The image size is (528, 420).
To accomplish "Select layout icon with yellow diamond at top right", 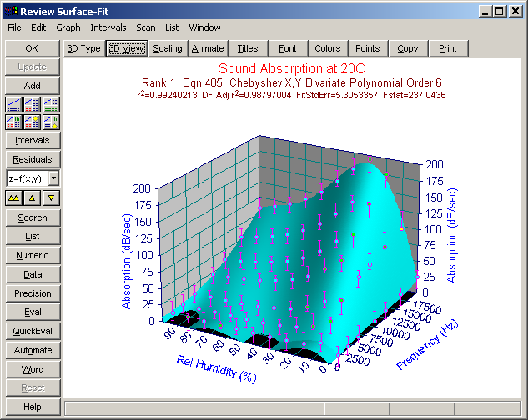I will coord(33,122).
